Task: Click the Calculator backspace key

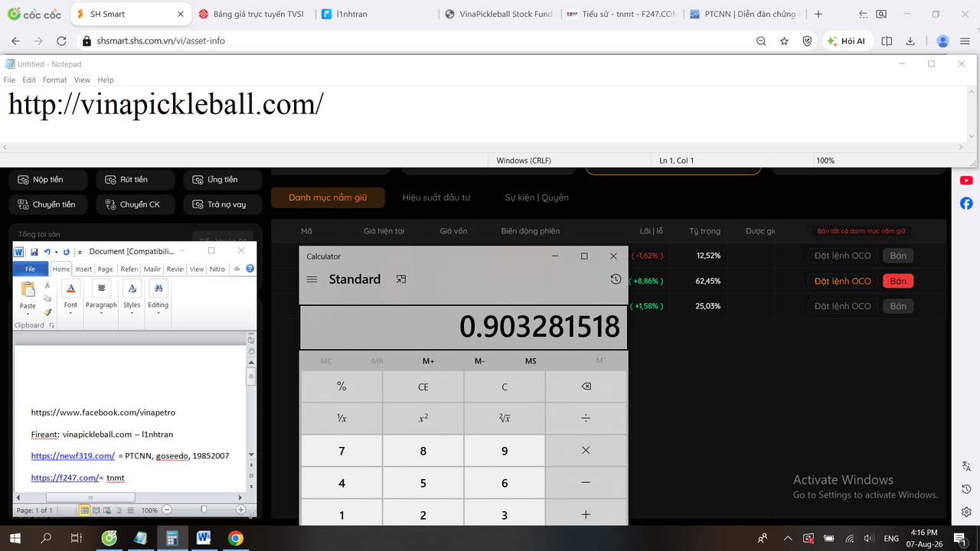Action: [586, 386]
